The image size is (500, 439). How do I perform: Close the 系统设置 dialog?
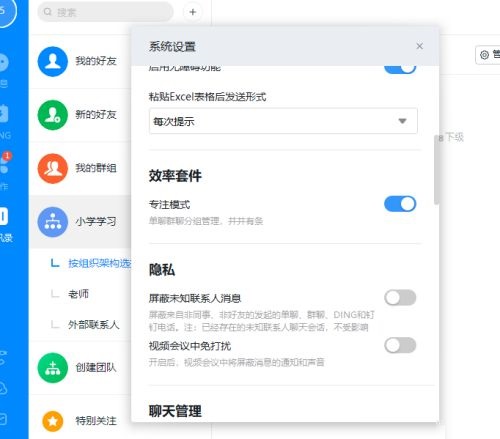click(x=420, y=46)
